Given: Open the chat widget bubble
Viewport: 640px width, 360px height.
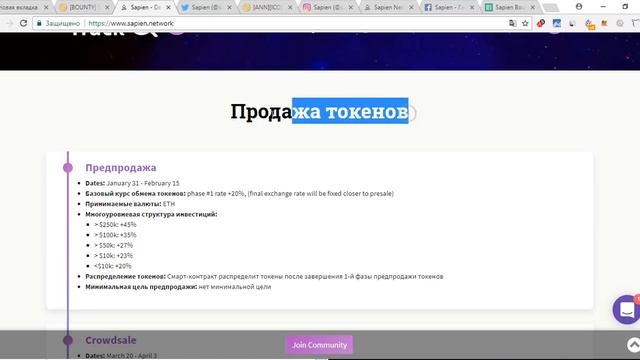Looking at the screenshot, I should tap(627, 309).
